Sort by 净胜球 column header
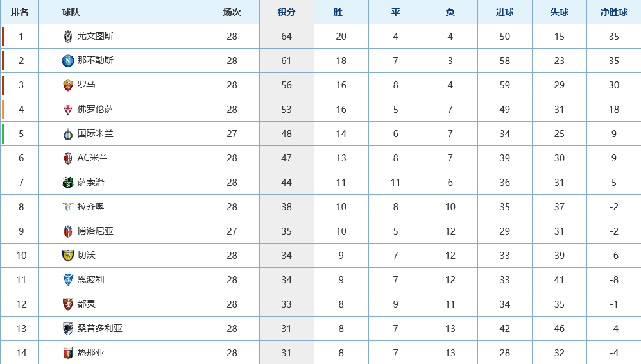This screenshot has height=364, width=641. coord(613,12)
